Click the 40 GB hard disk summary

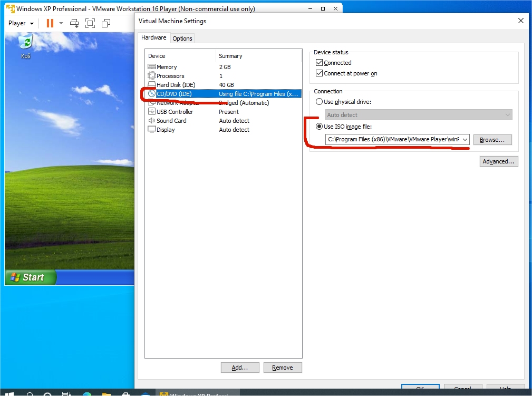[227, 85]
